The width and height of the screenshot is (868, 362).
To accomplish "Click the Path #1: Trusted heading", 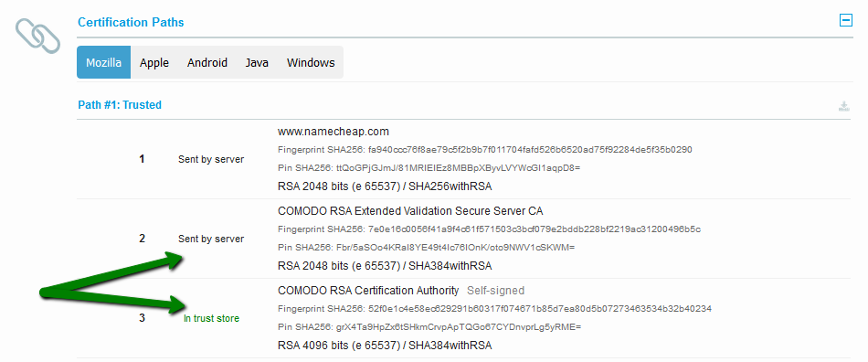I will (120, 104).
